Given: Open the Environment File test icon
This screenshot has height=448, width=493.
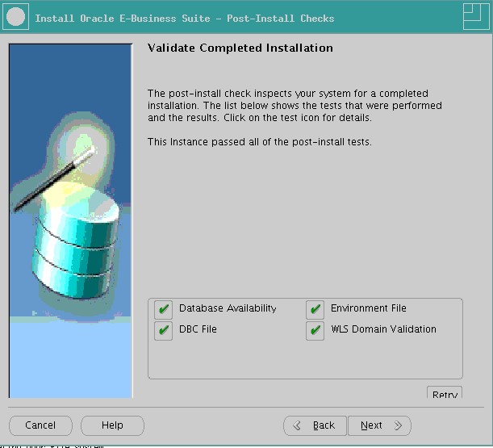Looking at the screenshot, I should coord(315,310).
